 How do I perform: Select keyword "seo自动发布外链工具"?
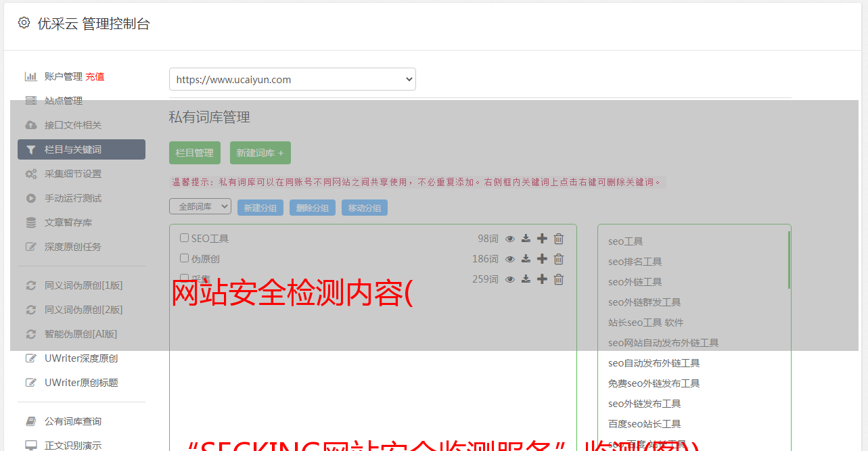(654, 363)
